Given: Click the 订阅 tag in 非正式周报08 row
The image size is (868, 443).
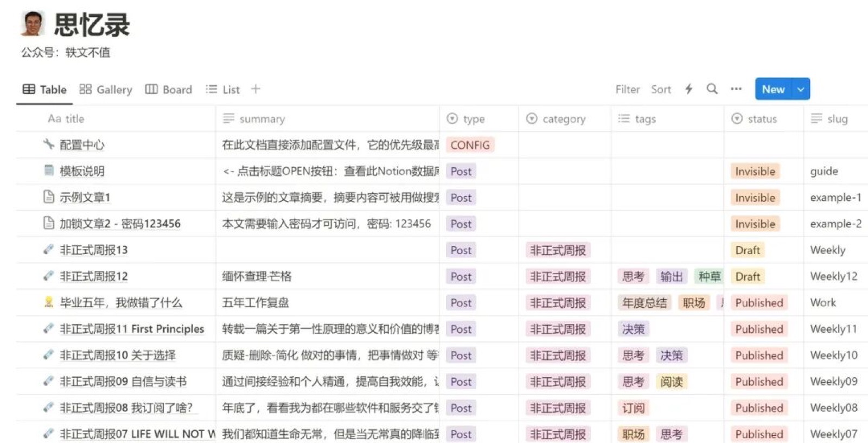Looking at the screenshot, I should (x=633, y=408).
